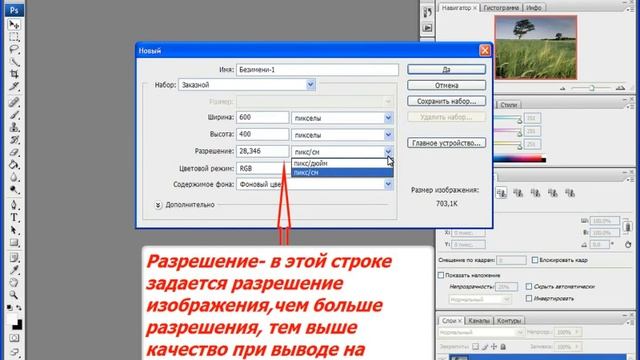640x360 pixels.
Task: Switch to the Каналы tab
Action: click(x=479, y=321)
